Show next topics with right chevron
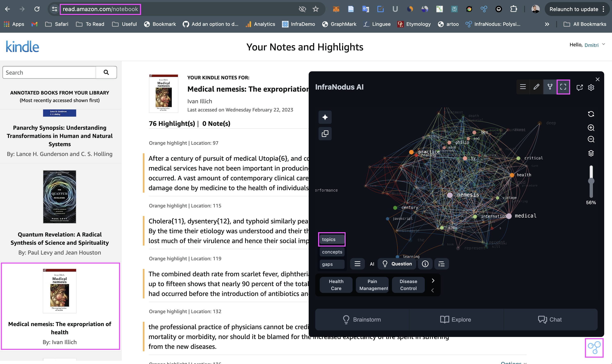 pyautogui.click(x=433, y=281)
